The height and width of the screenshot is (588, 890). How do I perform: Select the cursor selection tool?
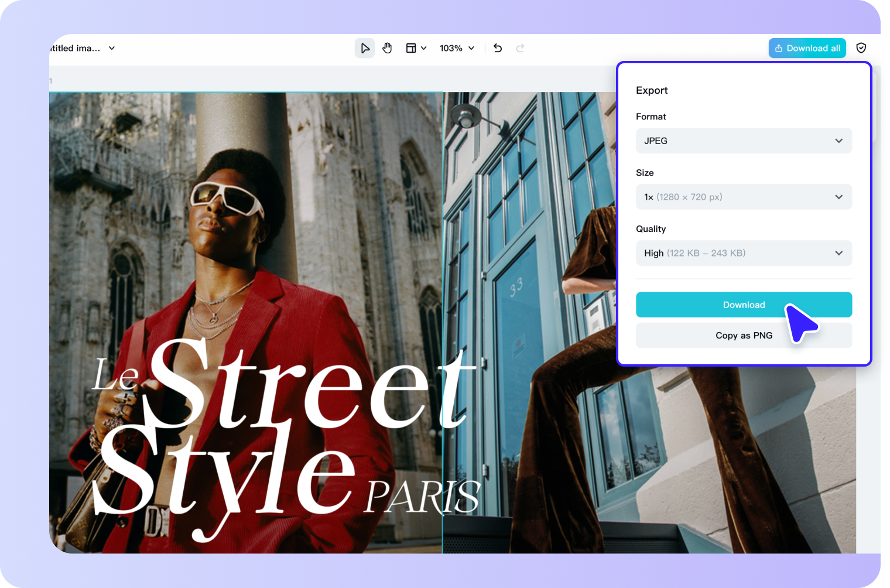tap(365, 47)
